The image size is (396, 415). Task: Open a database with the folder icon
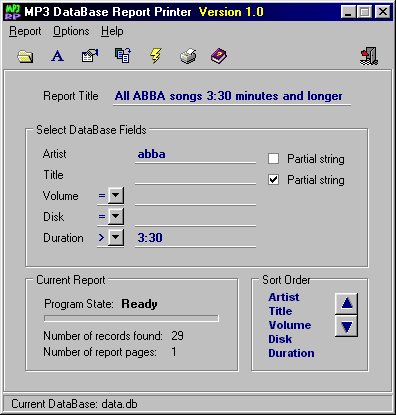(x=25, y=56)
